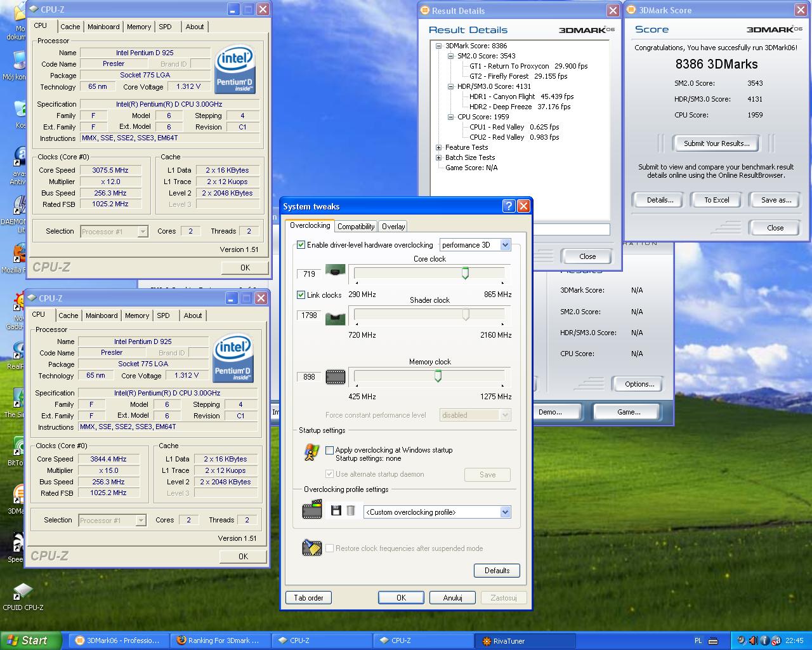
Task: Open Memory tab in lower CPU-Z
Action: click(x=137, y=315)
